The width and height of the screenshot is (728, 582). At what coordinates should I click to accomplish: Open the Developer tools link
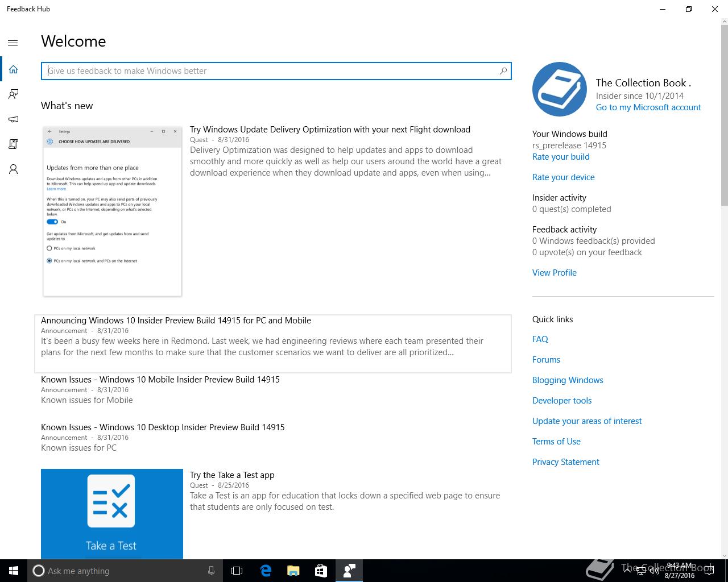562,401
